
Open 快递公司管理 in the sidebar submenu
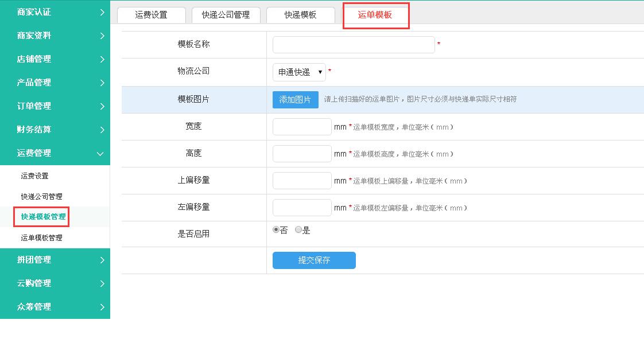click(x=41, y=197)
